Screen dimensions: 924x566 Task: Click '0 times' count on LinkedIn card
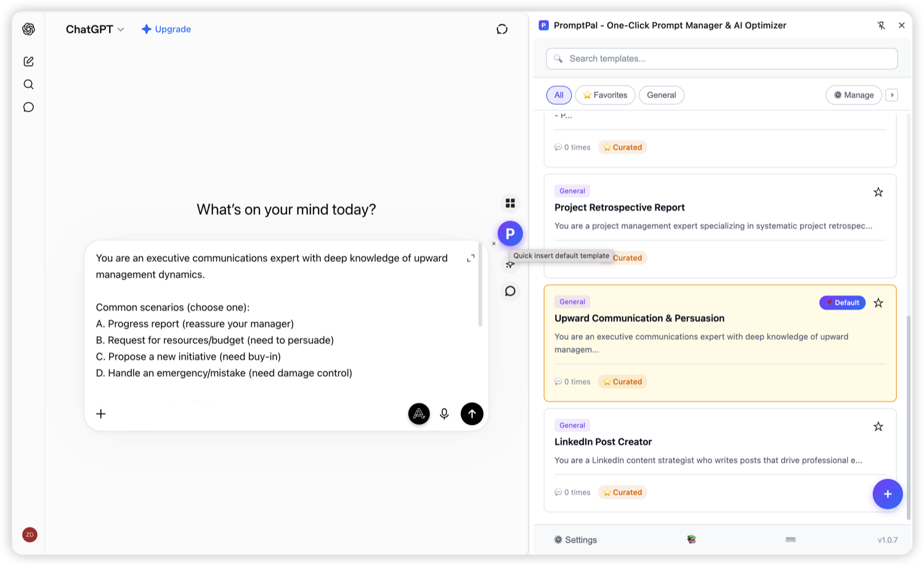point(572,492)
